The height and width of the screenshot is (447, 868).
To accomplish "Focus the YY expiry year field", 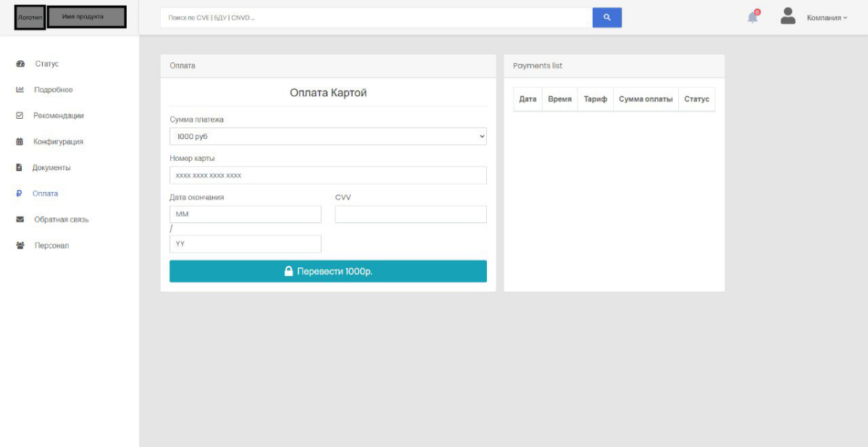I will pyautogui.click(x=245, y=244).
